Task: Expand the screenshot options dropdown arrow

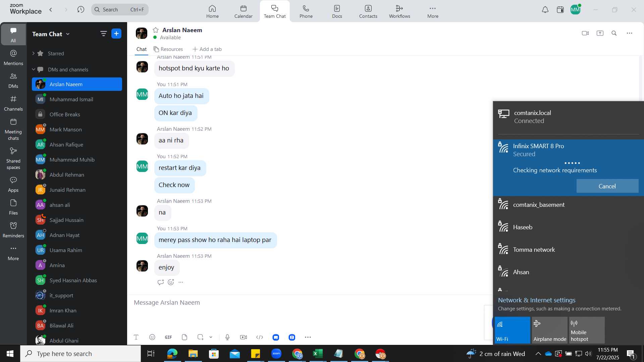Action: pyautogui.click(x=211, y=337)
